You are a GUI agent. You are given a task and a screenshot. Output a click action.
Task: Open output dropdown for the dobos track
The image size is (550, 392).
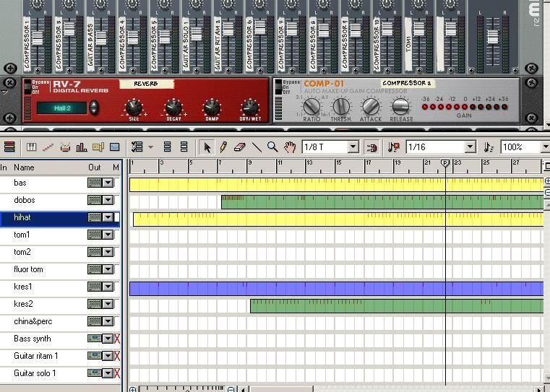108,200
